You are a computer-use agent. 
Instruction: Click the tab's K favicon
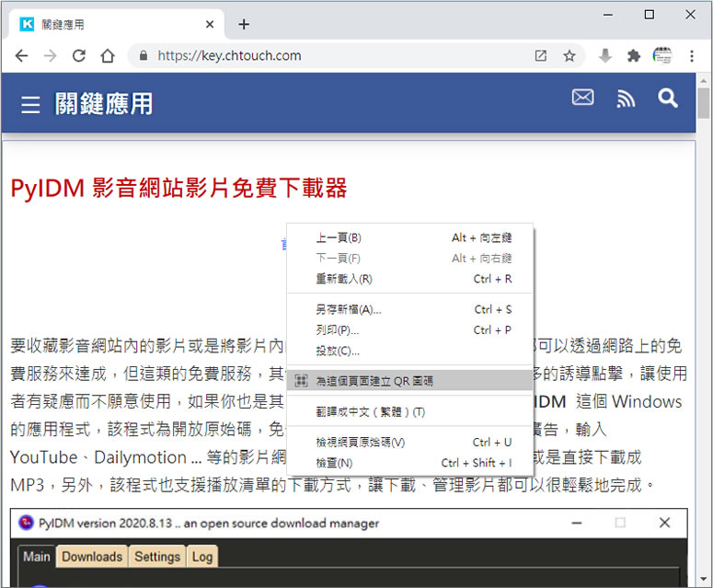[x=27, y=24]
